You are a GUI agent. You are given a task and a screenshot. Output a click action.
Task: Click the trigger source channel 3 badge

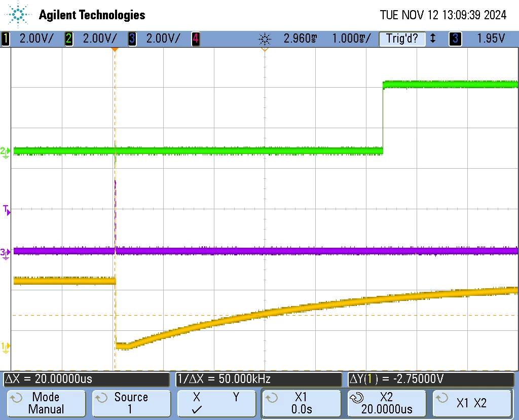tap(455, 39)
